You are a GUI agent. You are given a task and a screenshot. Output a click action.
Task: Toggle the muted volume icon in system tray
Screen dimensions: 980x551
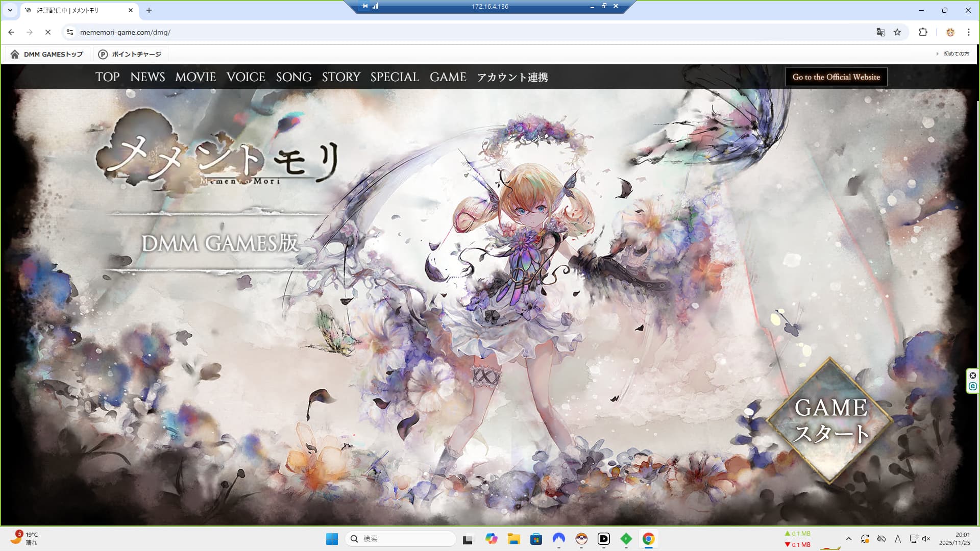click(x=926, y=539)
